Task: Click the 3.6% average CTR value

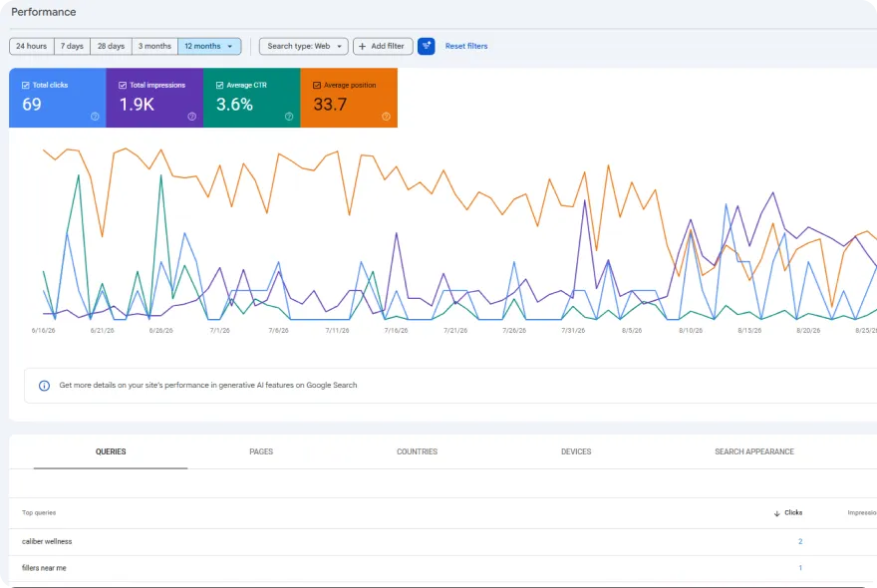Action: pos(234,105)
